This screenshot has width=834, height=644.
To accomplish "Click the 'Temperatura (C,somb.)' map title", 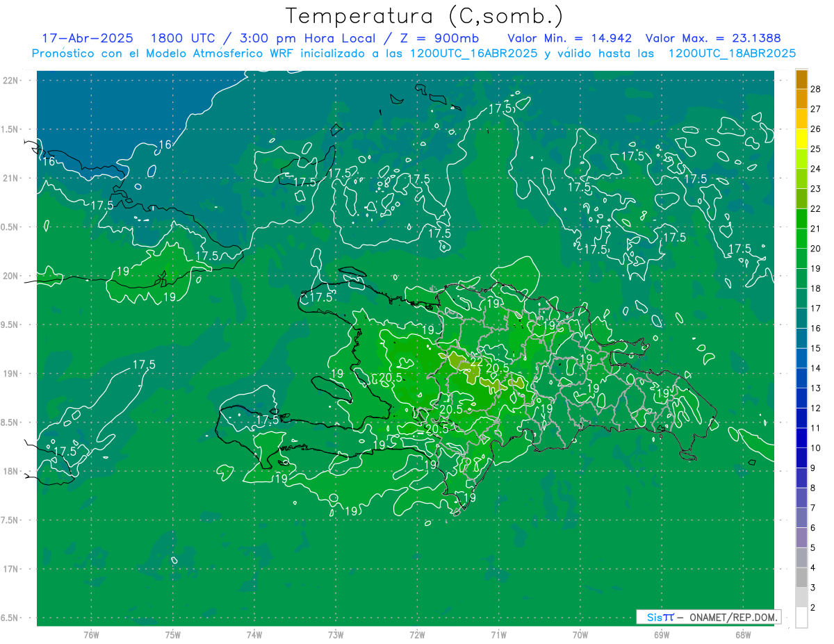I will pos(425,15).
